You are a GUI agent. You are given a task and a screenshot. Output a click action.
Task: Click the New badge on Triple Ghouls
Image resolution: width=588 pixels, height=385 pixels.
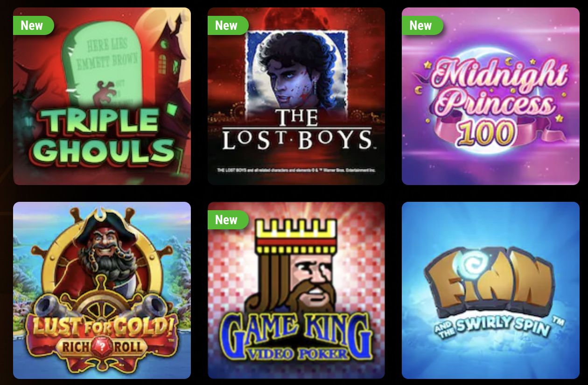coord(33,26)
